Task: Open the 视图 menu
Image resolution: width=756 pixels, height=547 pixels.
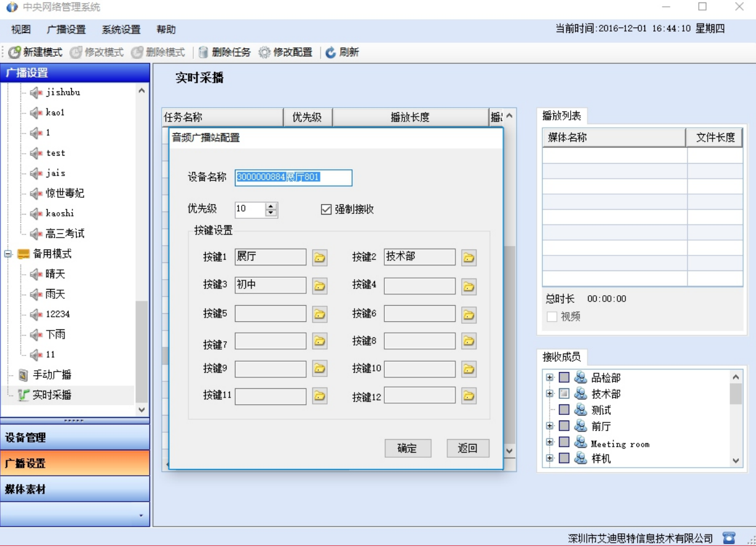Action: tap(21, 30)
